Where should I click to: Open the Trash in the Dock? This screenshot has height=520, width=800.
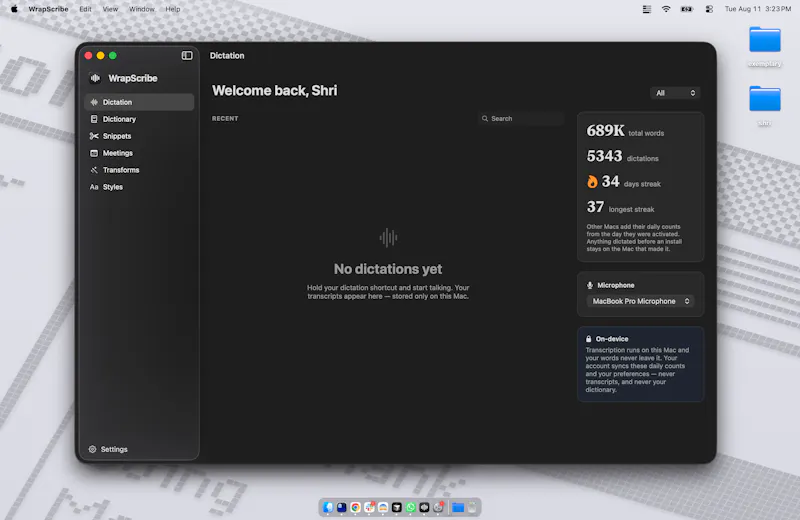472,507
